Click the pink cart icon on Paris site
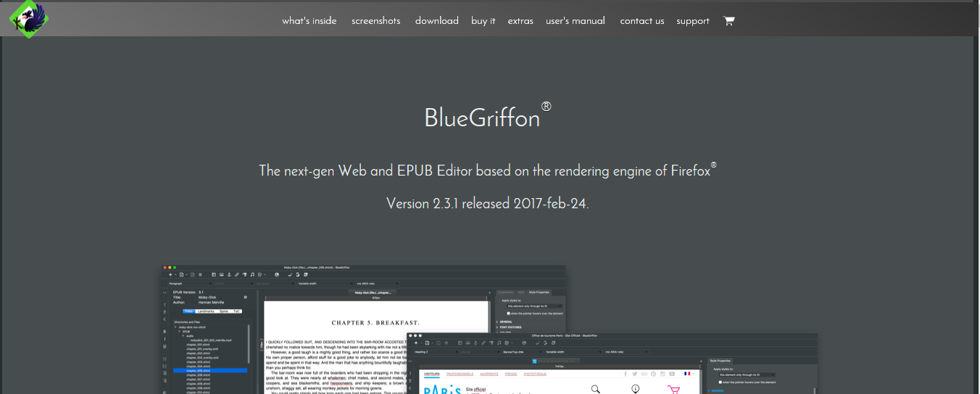The height and width of the screenshot is (394, 980). pyautogui.click(x=674, y=390)
